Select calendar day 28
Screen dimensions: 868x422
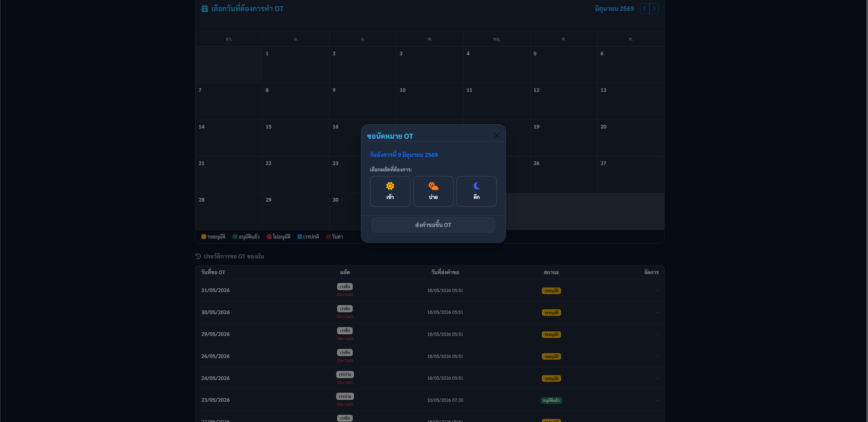(229, 211)
